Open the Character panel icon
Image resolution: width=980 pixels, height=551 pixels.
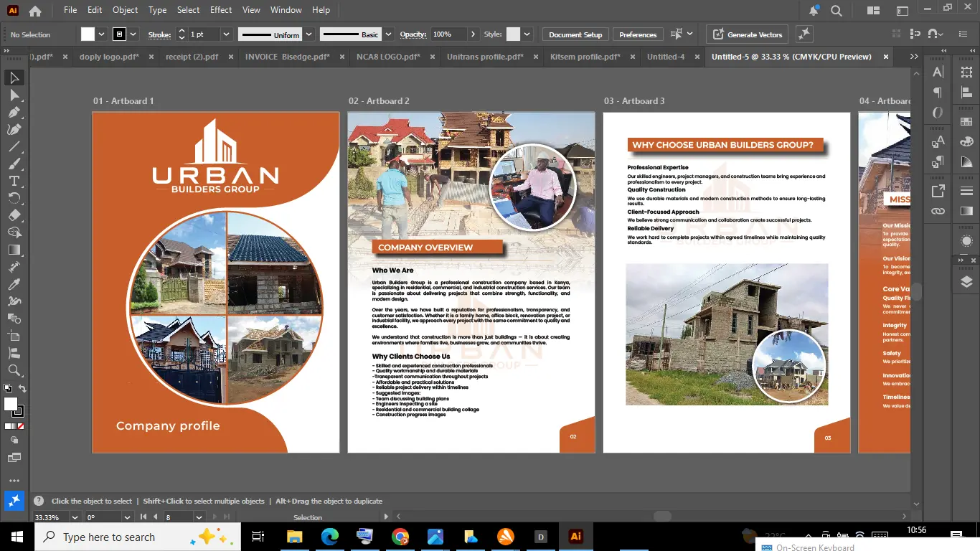click(938, 72)
